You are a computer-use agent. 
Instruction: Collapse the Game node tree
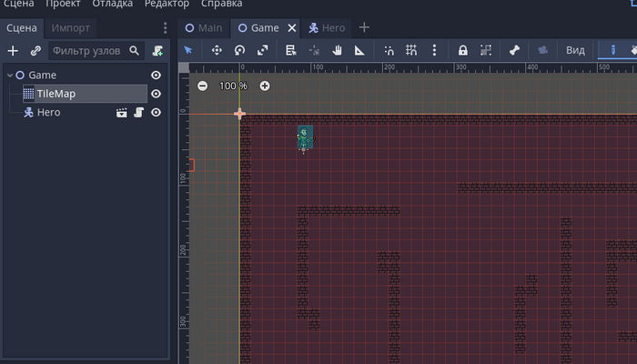click(9, 76)
